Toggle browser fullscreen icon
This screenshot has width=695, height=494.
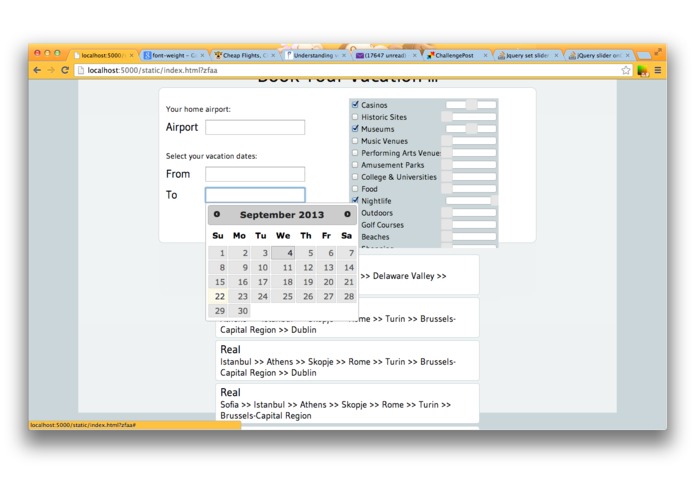click(658, 52)
